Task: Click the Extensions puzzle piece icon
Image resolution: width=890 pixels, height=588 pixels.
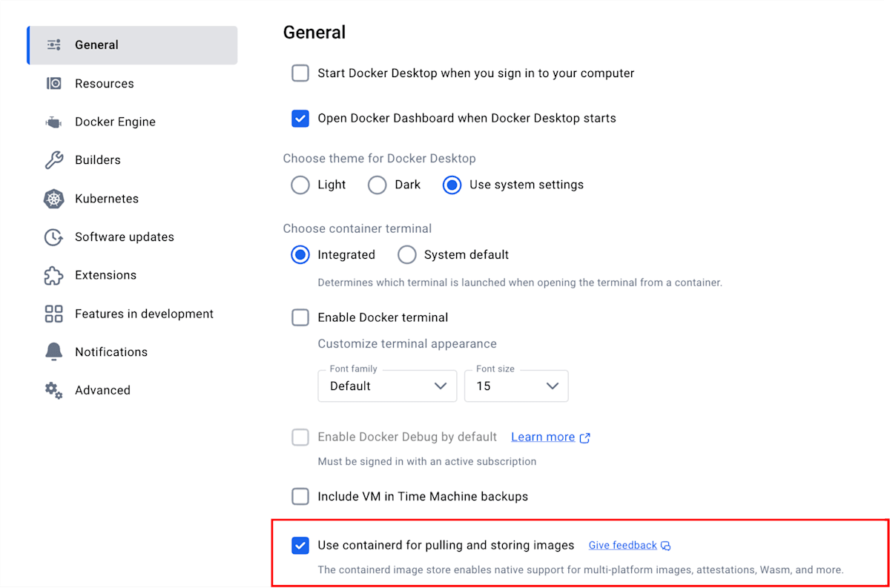Action: [54, 275]
